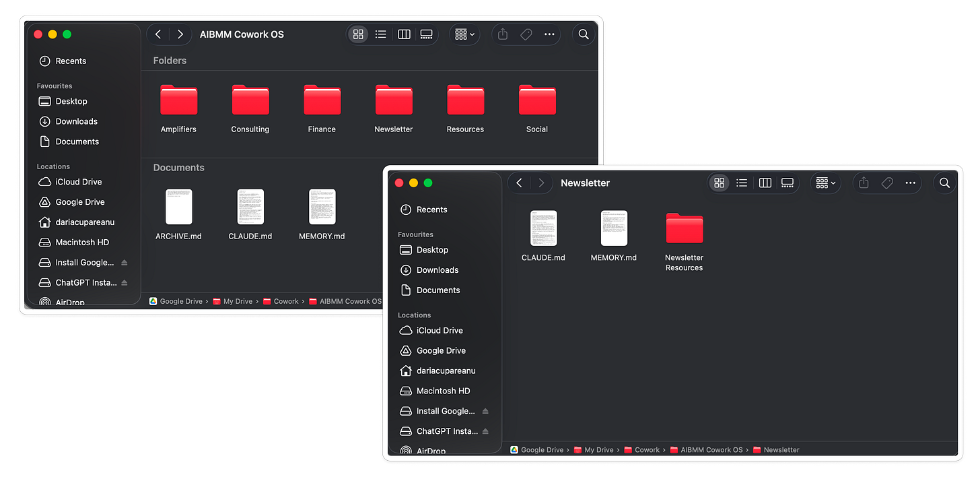Select CLAUDE.md in AIBMM Cowork OS window
Screen dimensions: 980x479
250,207
